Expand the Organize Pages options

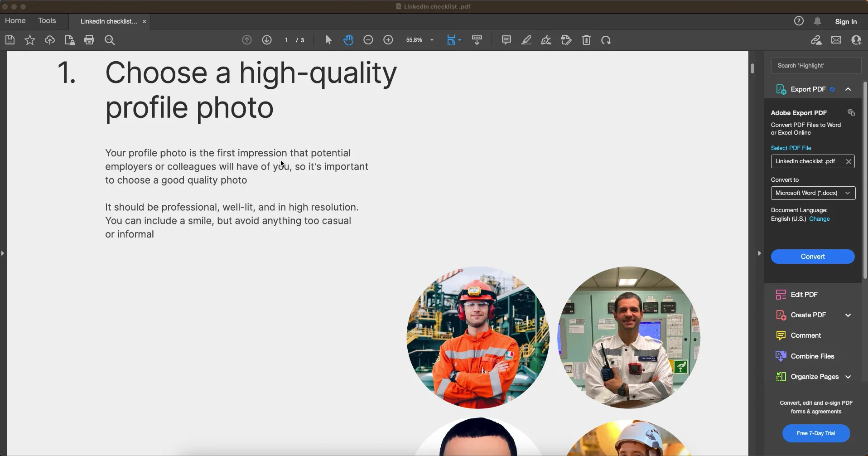point(848,377)
